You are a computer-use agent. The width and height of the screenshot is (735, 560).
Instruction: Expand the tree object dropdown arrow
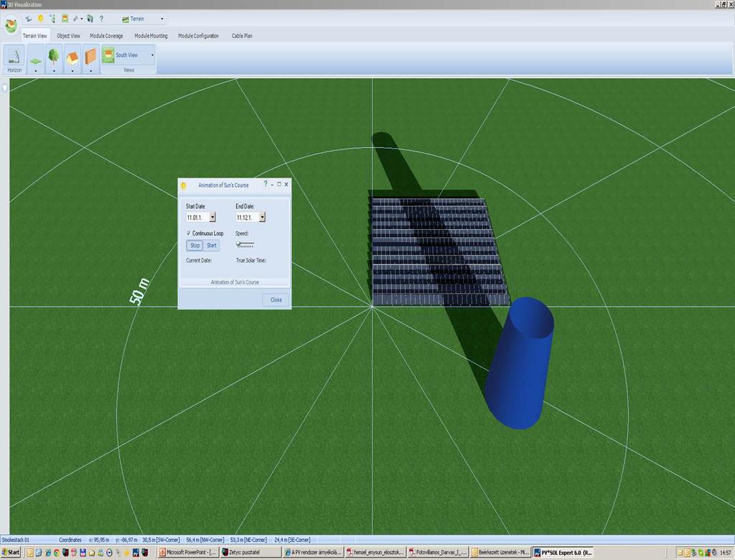[54, 71]
